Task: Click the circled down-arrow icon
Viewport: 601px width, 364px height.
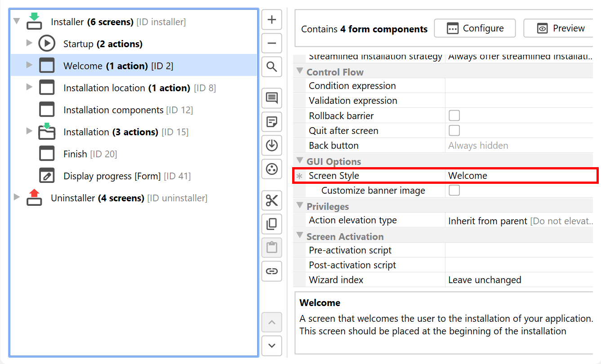Action: [272, 145]
